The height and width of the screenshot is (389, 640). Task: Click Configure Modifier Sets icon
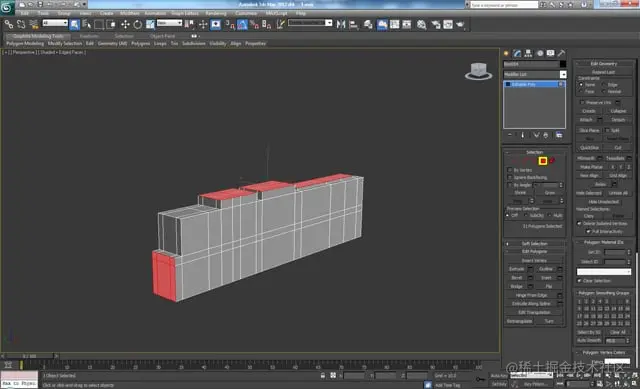point(559,135)
